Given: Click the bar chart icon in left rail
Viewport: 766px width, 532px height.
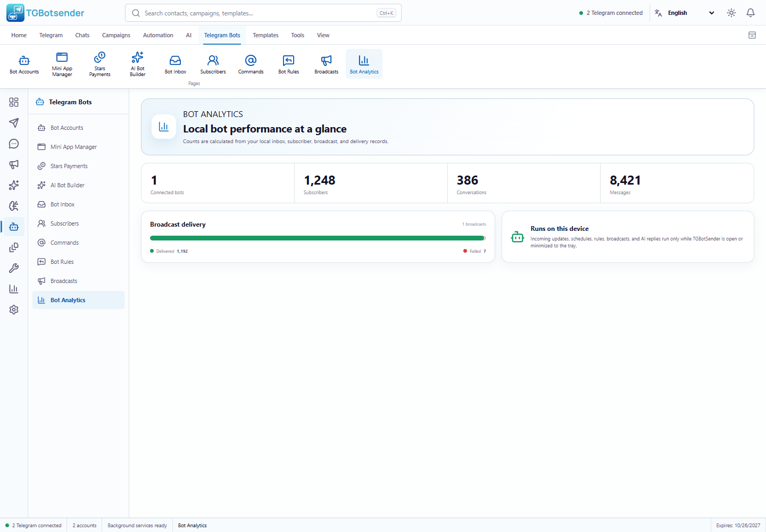Looking at the screenshot, I should (x=14, y=289).
